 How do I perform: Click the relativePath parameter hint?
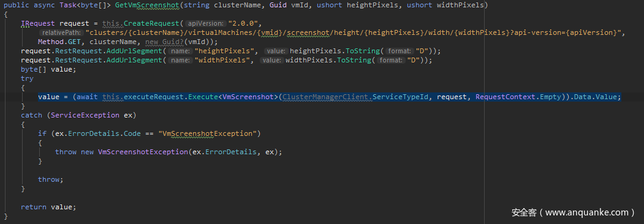(61, 32)
